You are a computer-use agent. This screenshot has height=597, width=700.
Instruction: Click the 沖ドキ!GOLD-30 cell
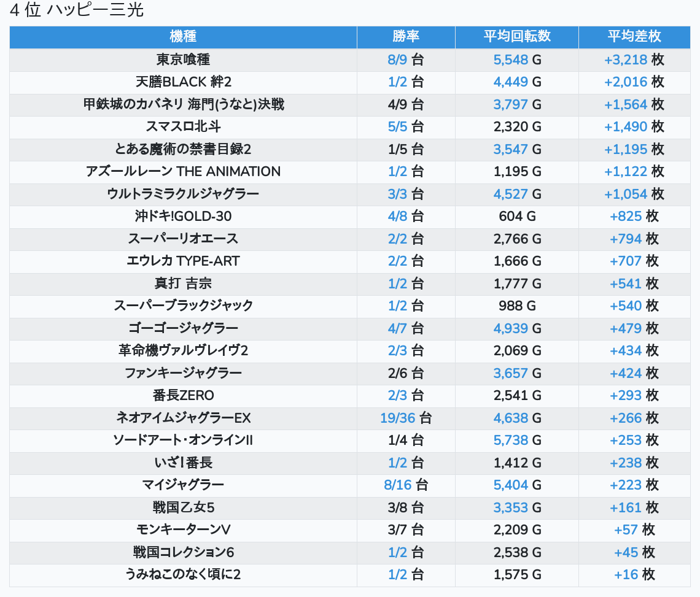pyautogui.click(x=183, y=217)
